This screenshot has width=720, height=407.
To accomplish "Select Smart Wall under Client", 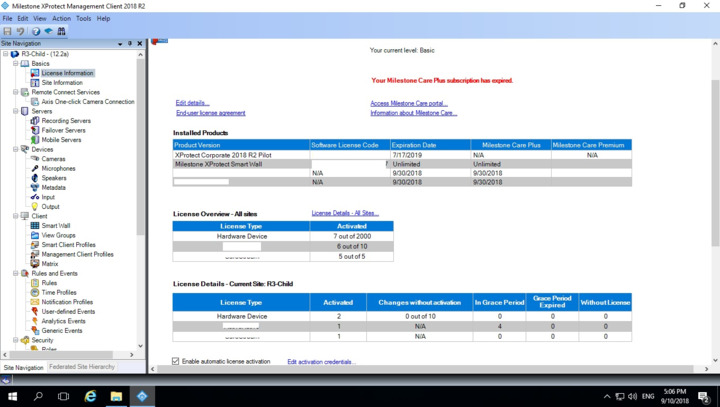I will click(55, 226).
